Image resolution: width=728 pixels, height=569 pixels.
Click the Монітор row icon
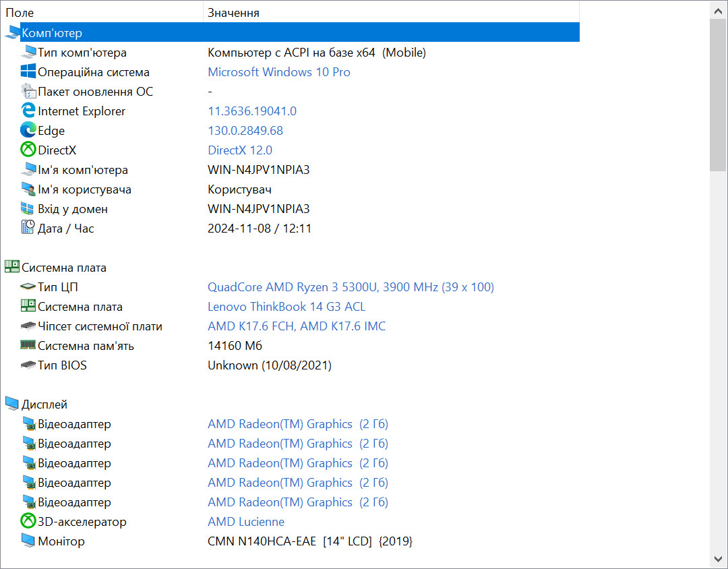pos(28,541)
